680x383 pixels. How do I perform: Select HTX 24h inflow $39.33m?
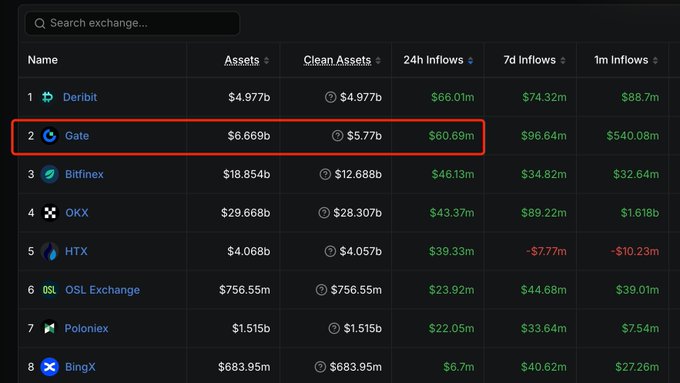(x=451, y=251)
